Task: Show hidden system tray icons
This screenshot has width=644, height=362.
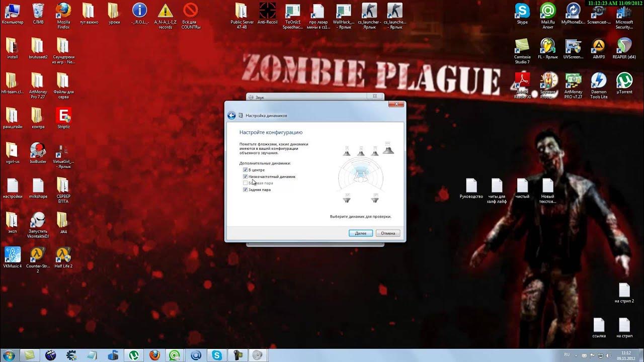Action: click(577, 355)
